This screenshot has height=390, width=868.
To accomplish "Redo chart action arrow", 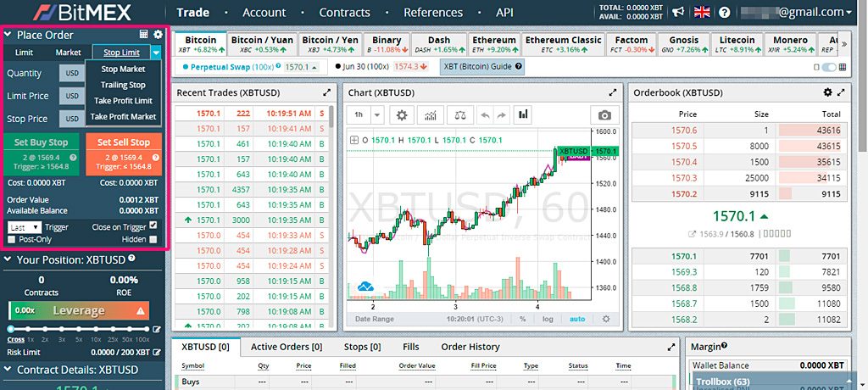I will click(x=502, y=115).
